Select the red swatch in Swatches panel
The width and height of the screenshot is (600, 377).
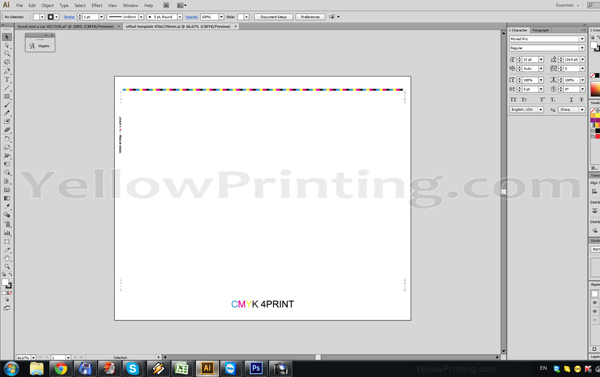pos(597,136)
